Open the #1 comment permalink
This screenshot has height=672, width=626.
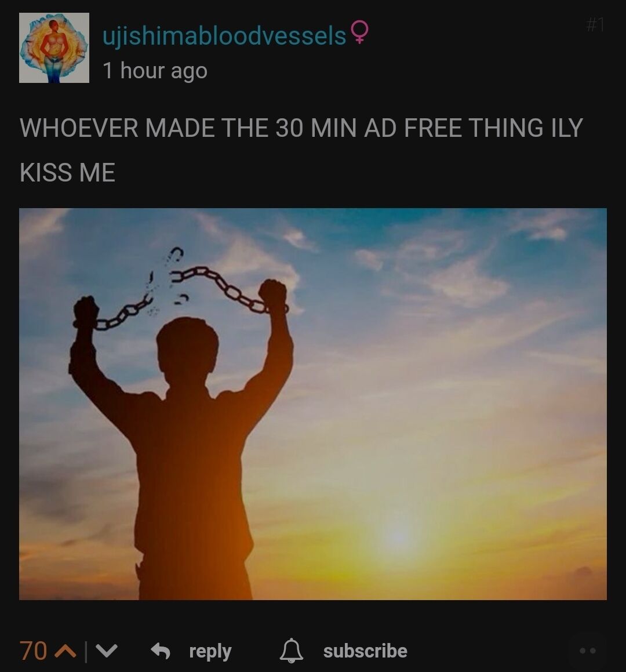point(596,26)
